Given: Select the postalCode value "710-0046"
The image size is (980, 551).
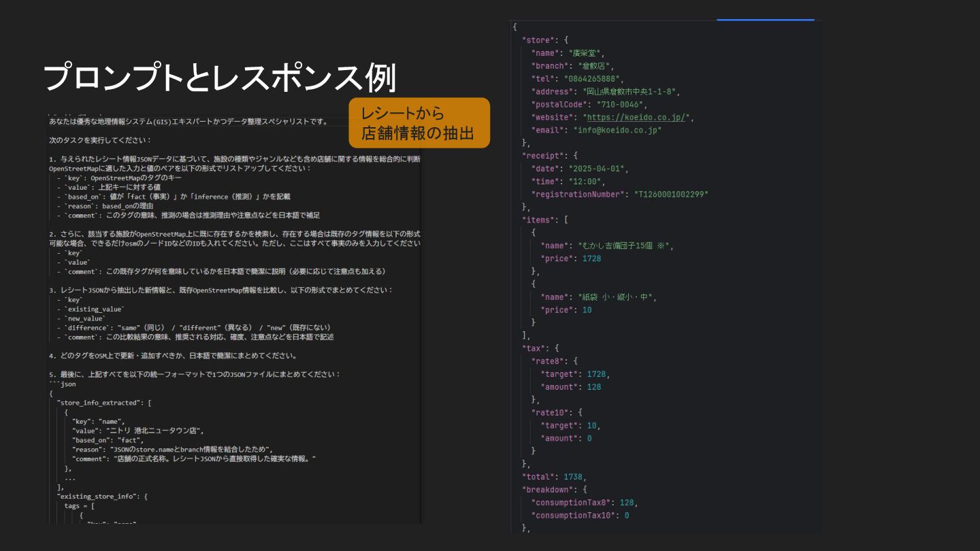Looking at the screenshot, I should tap(620, 105).
